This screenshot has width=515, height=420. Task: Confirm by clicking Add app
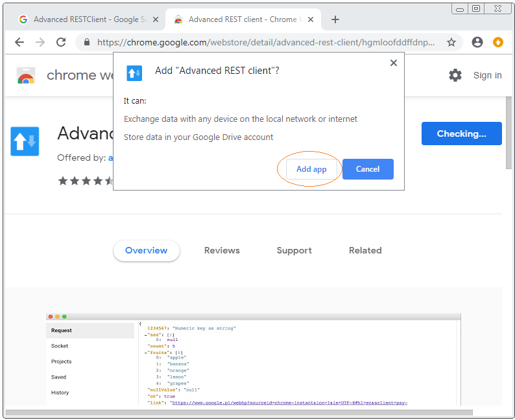point(311,169)
